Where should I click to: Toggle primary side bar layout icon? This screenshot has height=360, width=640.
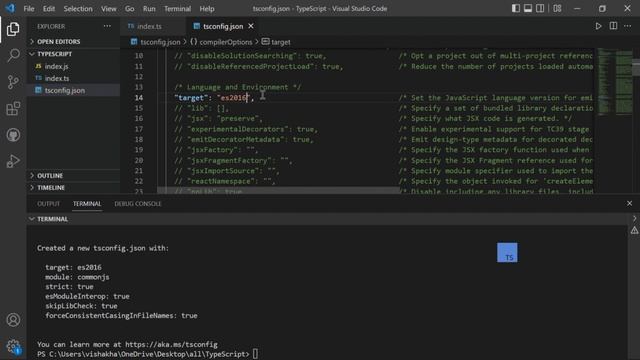pyautogui.click(x=516, y=8)
